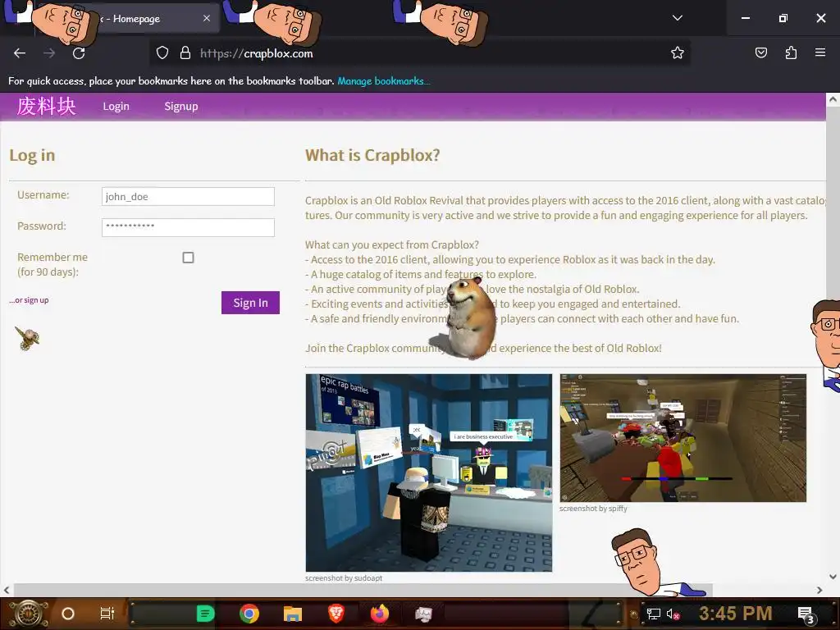Click the Chinese-character site logo
This screenshot has height=630, width=840.
pyautogui.click(x=47, y=106)
